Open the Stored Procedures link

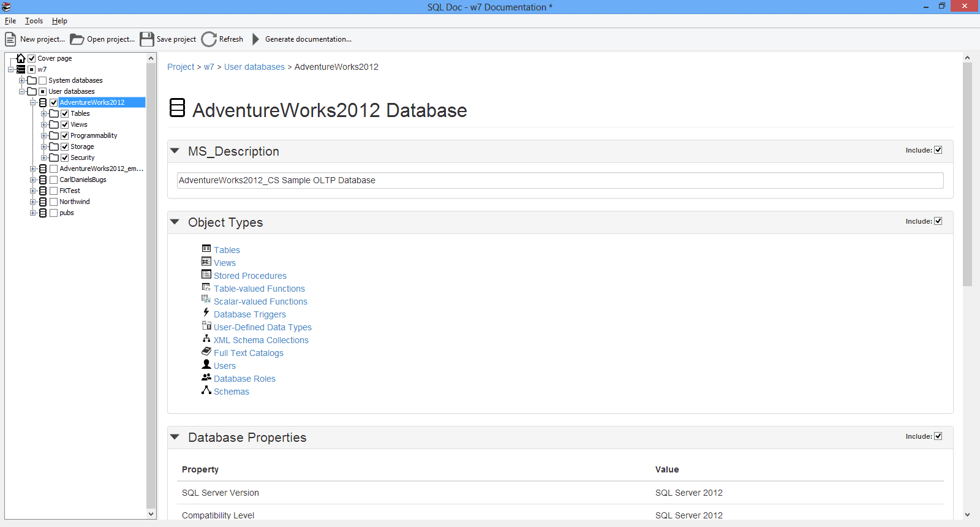[250, 276]
